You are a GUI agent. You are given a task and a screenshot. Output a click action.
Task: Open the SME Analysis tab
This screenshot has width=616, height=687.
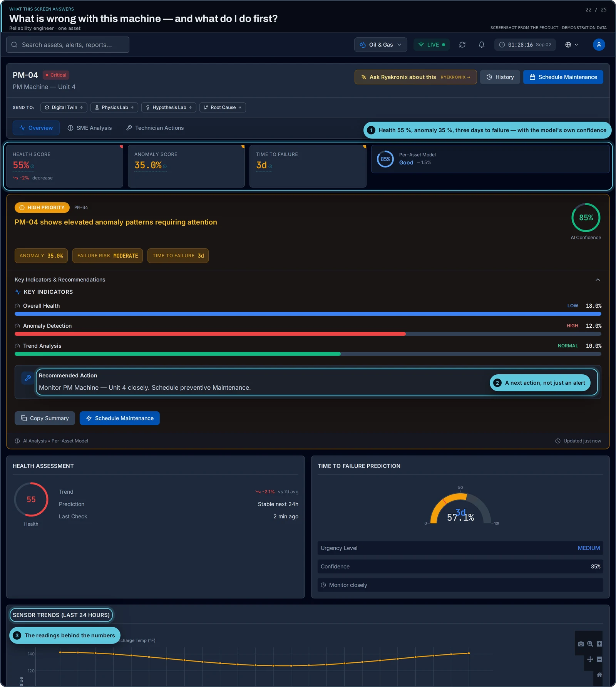tap(90, 128)
